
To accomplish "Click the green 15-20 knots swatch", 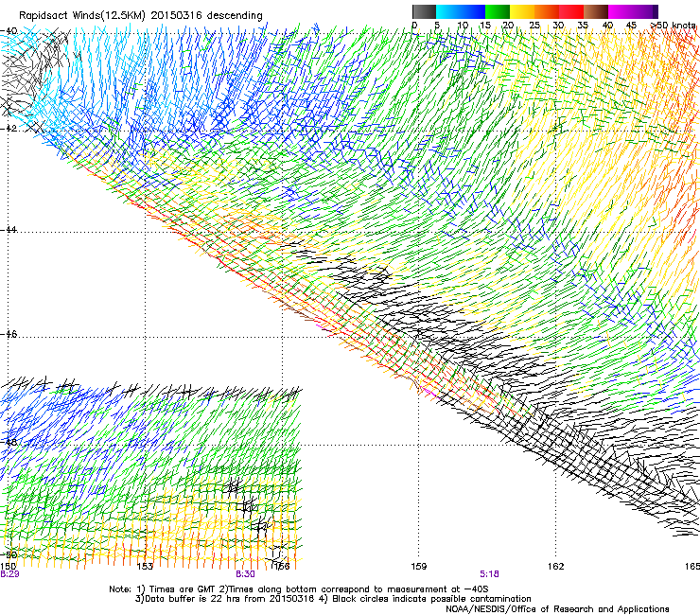I will point(498,11).
